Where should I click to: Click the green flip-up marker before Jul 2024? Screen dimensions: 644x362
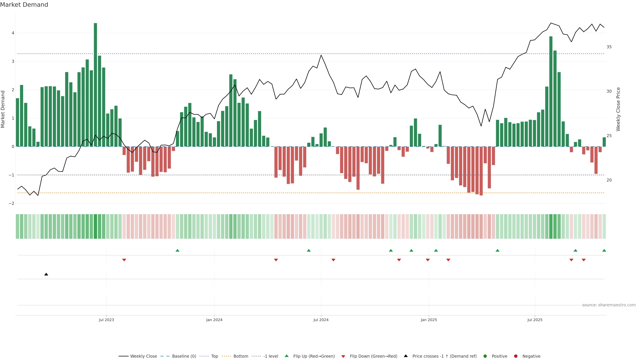coord(309,250)
